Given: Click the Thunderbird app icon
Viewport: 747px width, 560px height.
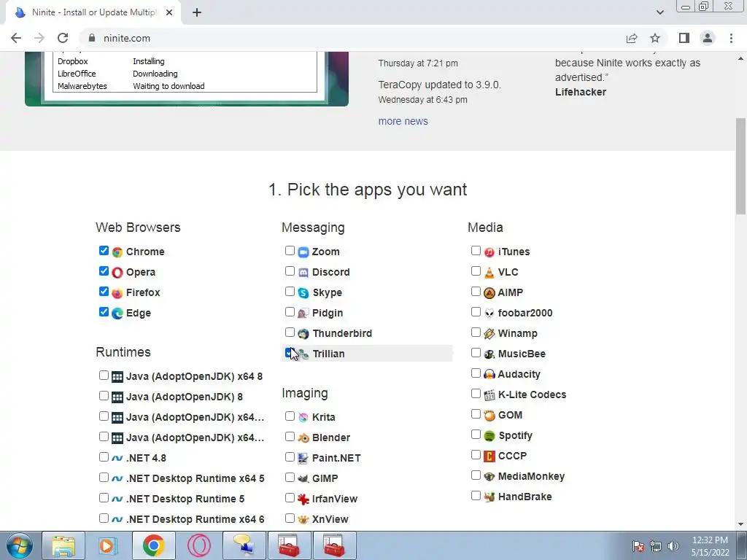Looking at the screenshot, I should pos(303,334).
